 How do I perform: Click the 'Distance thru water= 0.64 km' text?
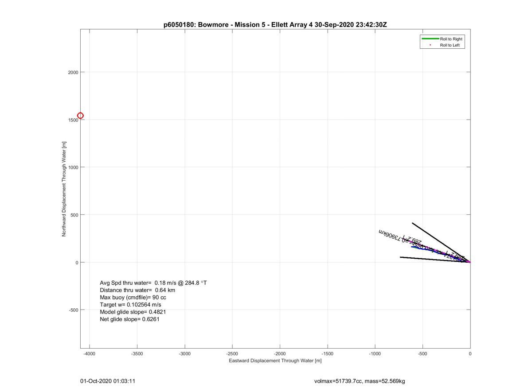(137, 290)
